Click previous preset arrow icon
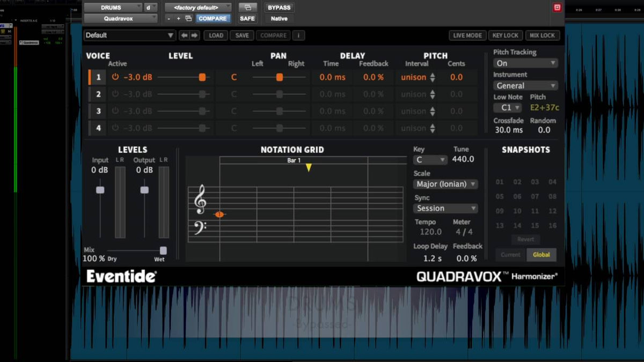 pyautogui.click(x=185, y=35)
